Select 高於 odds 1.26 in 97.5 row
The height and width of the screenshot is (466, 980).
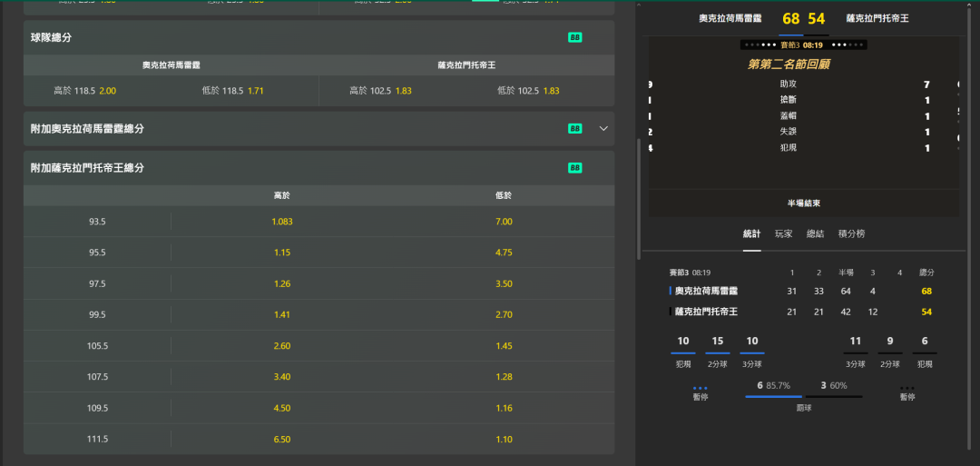pos(282,283)
